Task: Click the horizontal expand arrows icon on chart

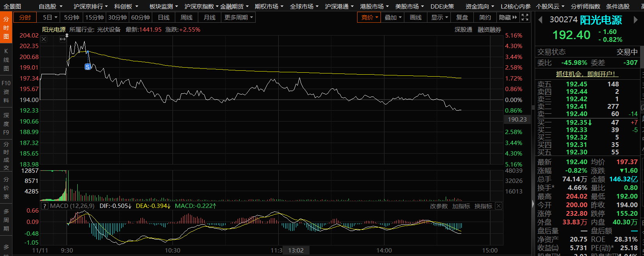Action: click(62, 39)
